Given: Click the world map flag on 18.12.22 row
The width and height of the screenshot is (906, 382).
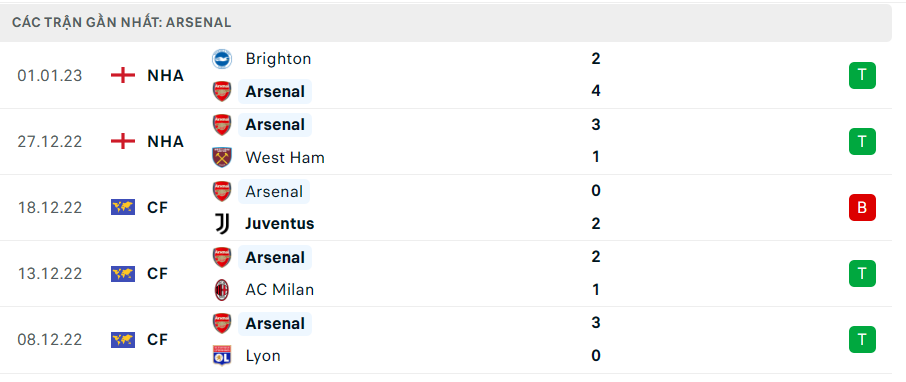Looking at the screenshot, I should point(123,207).
